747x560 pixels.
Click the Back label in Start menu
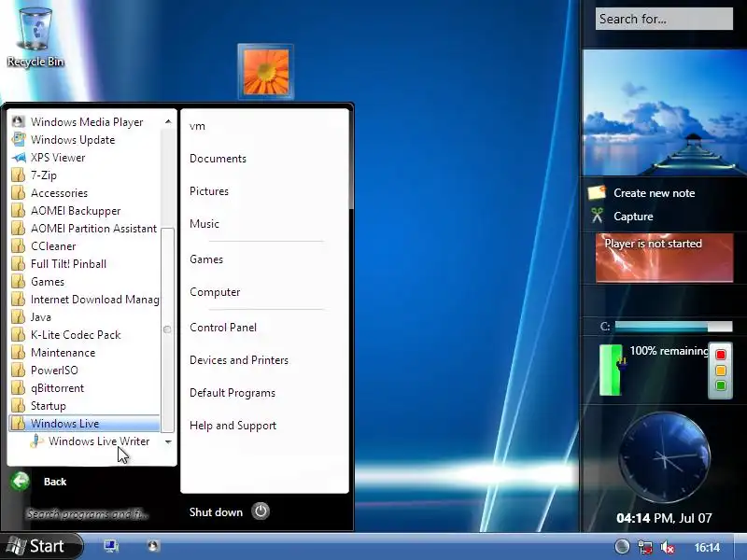(55, 482)
